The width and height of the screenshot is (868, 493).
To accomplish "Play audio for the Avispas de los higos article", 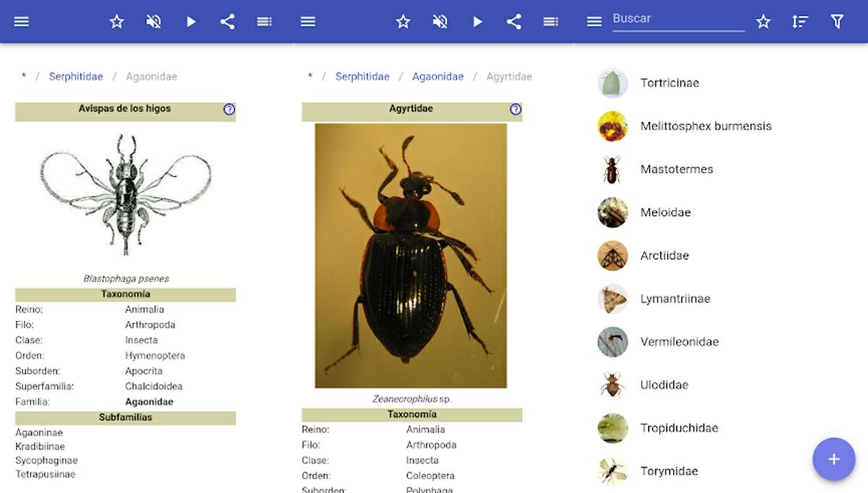I will tap(191, 21).
